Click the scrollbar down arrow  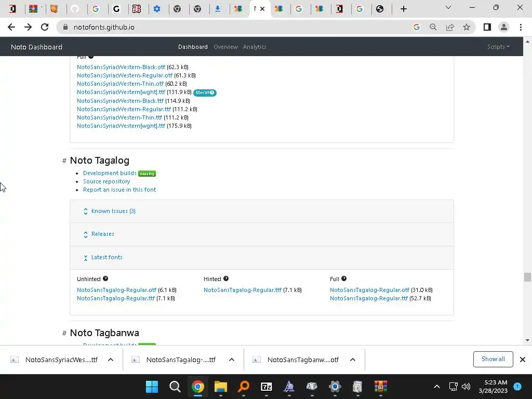point(527,340)
